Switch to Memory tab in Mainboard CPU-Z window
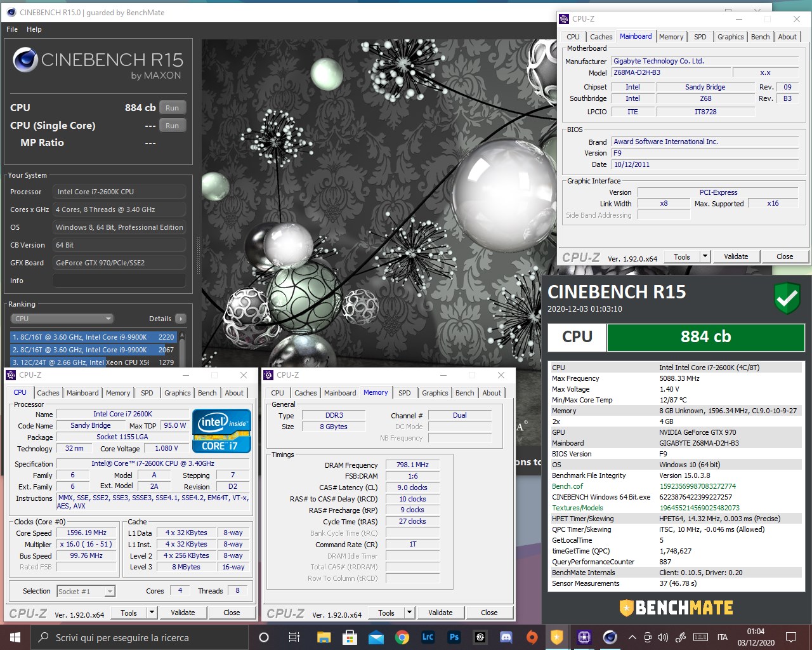Viewport: 812px width, 650px height. [x=671, y=37]
